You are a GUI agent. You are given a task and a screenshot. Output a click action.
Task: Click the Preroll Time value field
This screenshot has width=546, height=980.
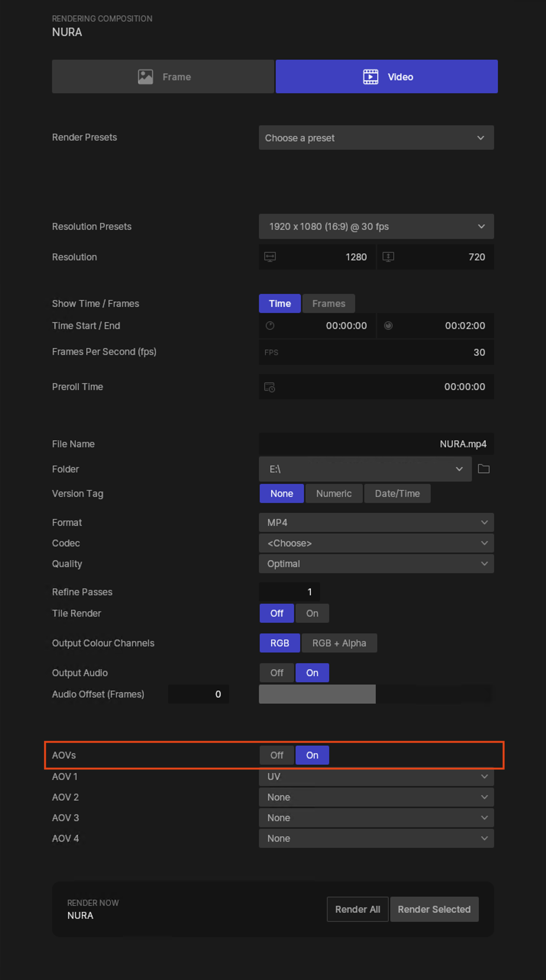(x=376, y=387)
